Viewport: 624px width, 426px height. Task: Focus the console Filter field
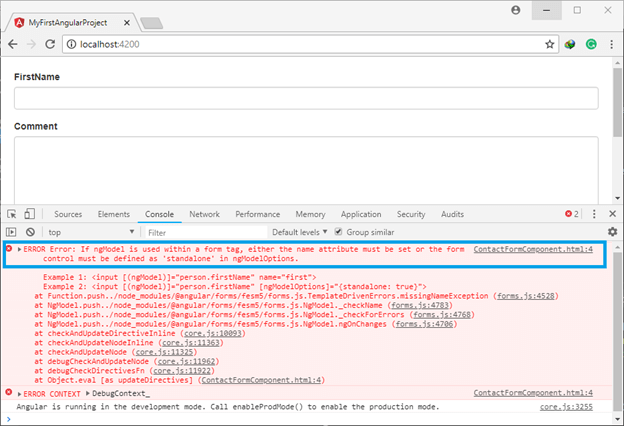[206, 233]
